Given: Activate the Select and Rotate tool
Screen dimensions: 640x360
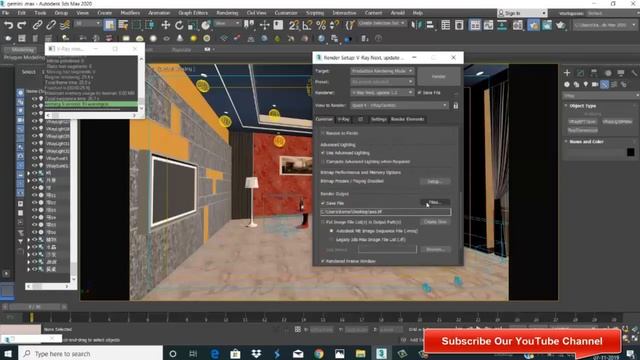Looking at the screenshot, I should (x=179, y=25).
